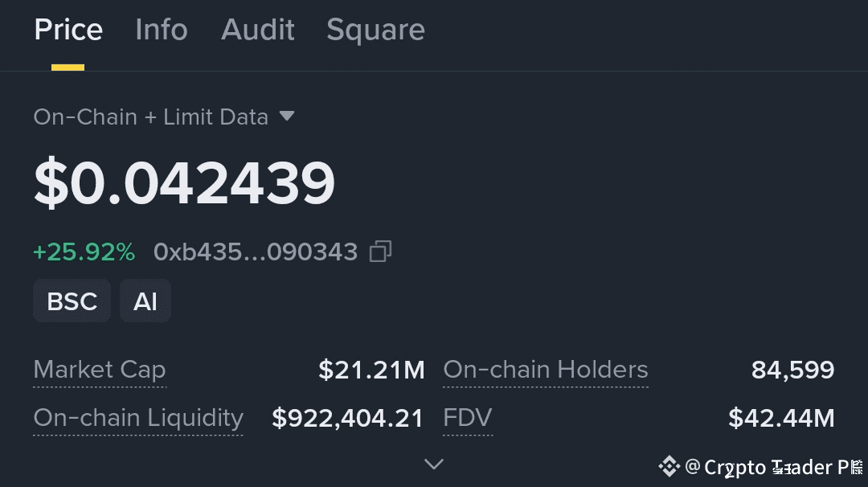Click the $922,404.21 liquidity value
Image resolution: width=868 pixels, height=487 pixels.
pyautogui.click(x=347, y=418)
